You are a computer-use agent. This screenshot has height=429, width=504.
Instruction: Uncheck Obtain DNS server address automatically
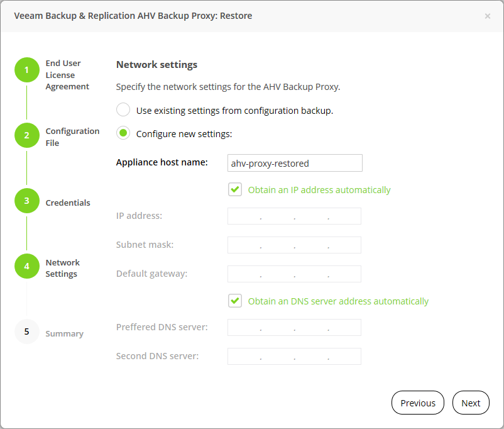coord(235,301)
